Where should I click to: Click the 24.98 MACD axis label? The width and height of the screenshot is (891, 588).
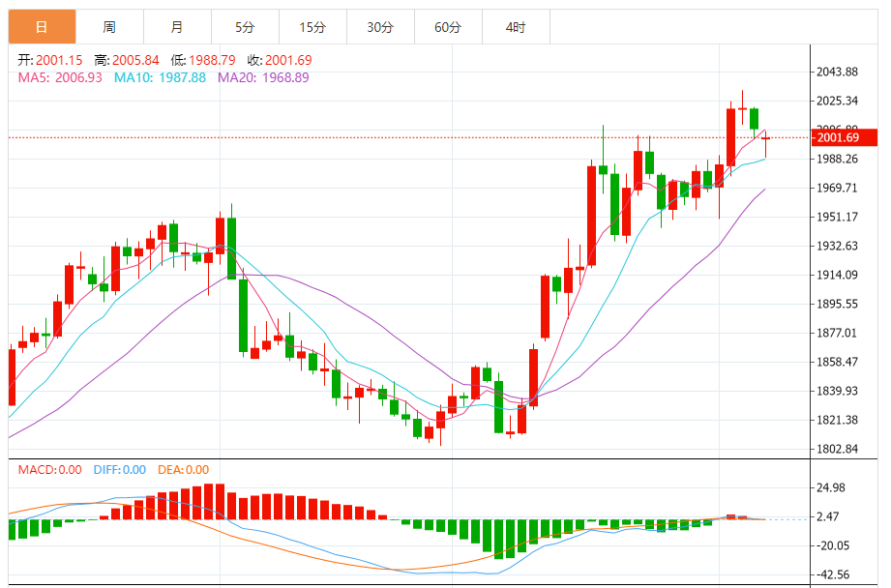(x=831, y=487)
